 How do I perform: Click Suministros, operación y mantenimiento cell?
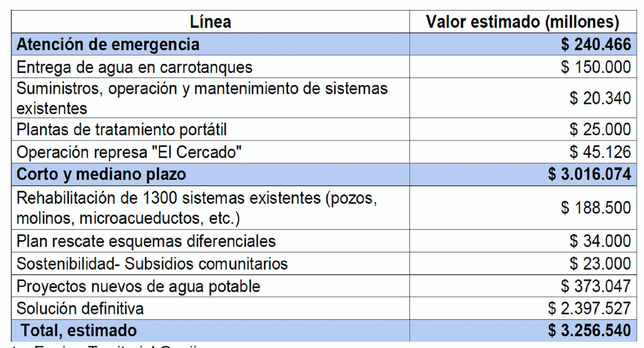[x=211, y=98]
